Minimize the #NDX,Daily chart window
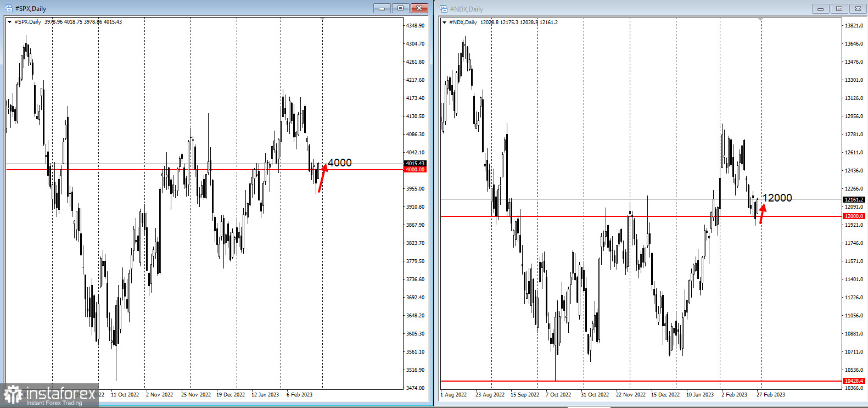 pyautogui.click(x=820, y=9)
